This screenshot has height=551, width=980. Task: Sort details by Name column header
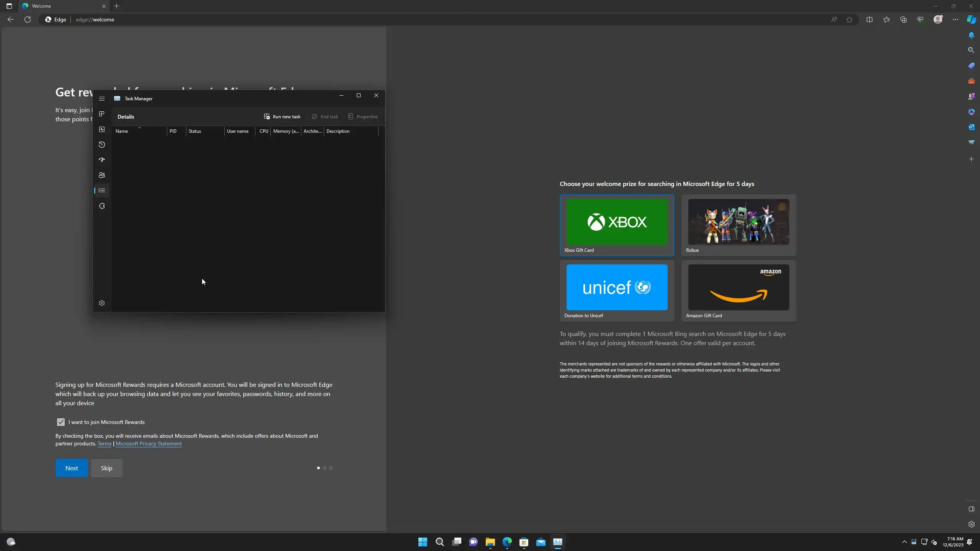pyautogui.click(x=122, y=131)
